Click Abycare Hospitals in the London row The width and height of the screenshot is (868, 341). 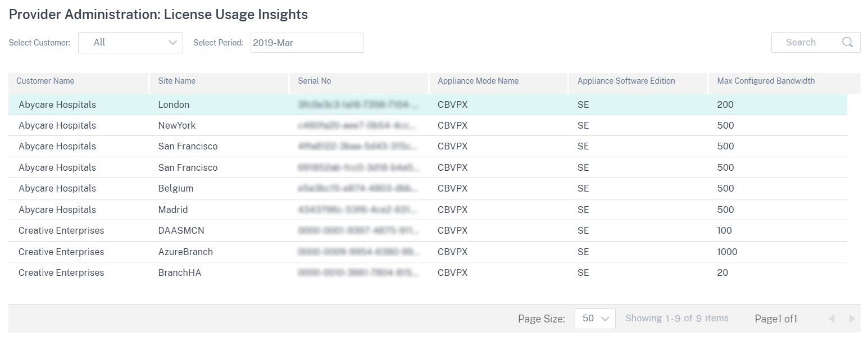pyautogui.click(x=57, y=104)
